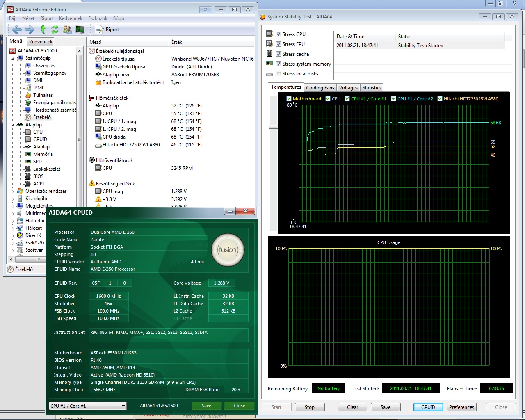Expand the Szoftver tree node
Image resolution: width=525 pixels, height=420 pixels.
tap(13, 251)
